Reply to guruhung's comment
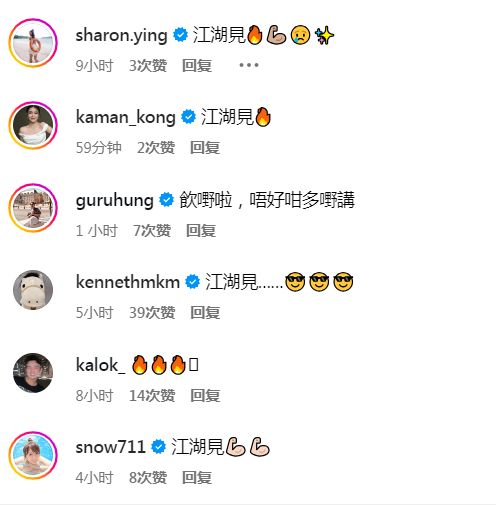This screenshot has height=505, width=496. pos(201,230)
